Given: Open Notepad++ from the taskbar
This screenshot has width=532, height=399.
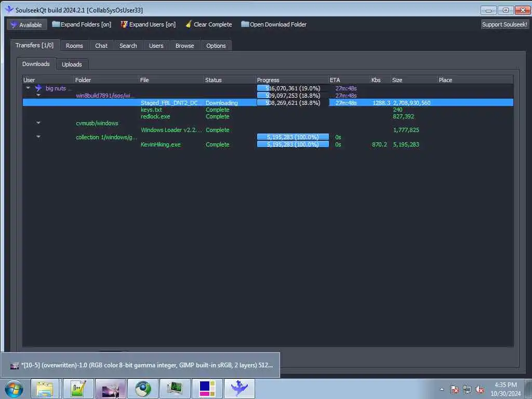Looking at the screenshot, I should tap(78, 389).
